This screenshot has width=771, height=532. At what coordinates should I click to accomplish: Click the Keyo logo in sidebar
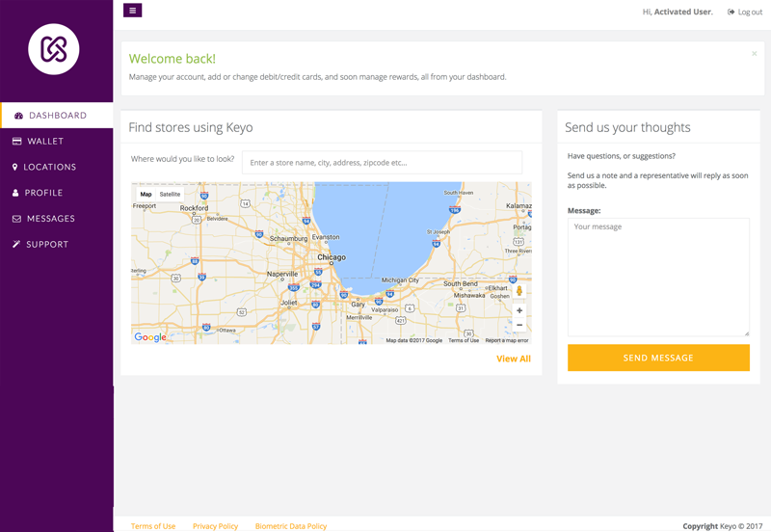[54, 49]
